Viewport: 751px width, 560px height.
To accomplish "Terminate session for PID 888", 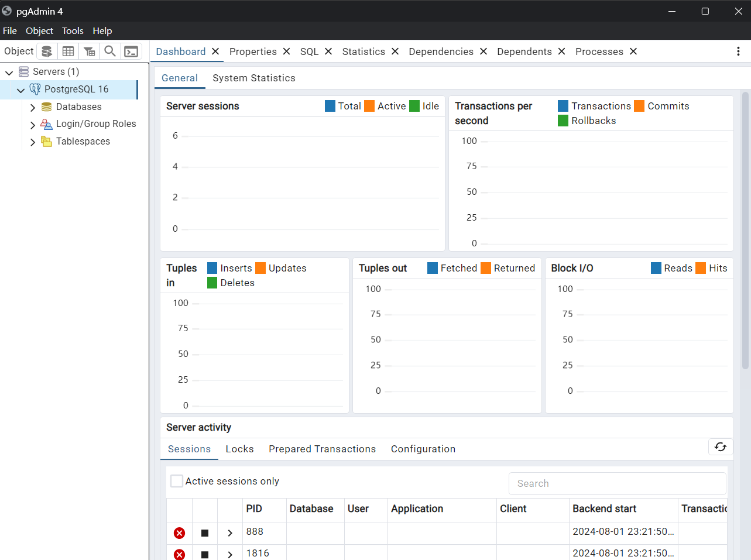I will (180, 533).
